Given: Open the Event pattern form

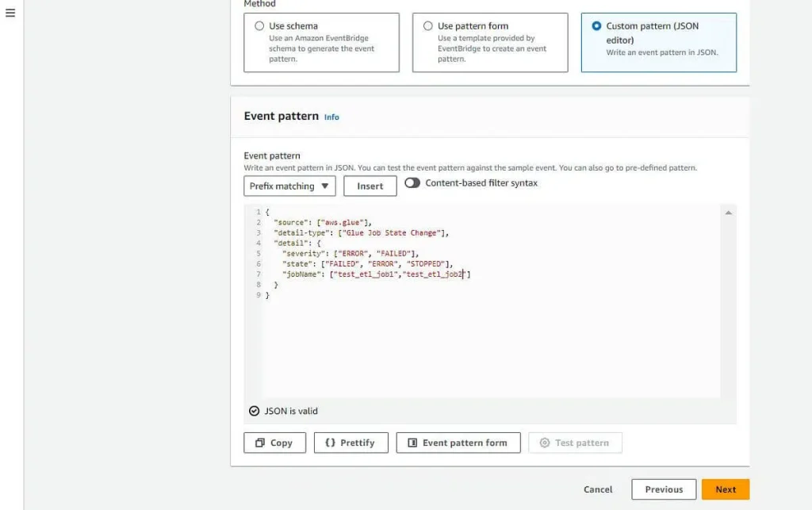Looking at the screenshot, I should point(458,443).
